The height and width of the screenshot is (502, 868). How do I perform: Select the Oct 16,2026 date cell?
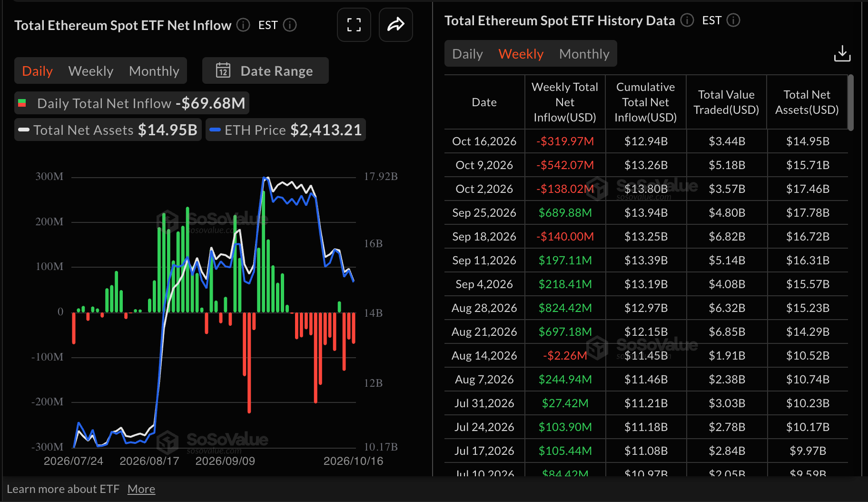[x=484, y=141]
